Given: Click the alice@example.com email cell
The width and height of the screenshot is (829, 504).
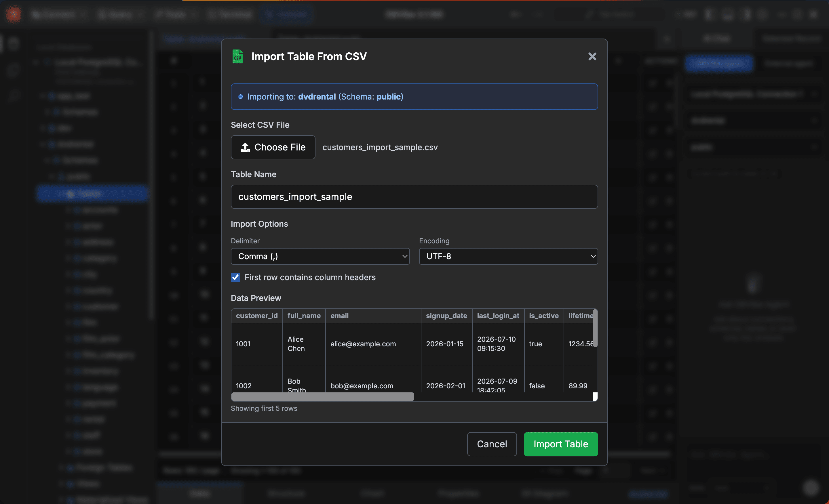Looking at the screenshot, I should click(373, 344).
